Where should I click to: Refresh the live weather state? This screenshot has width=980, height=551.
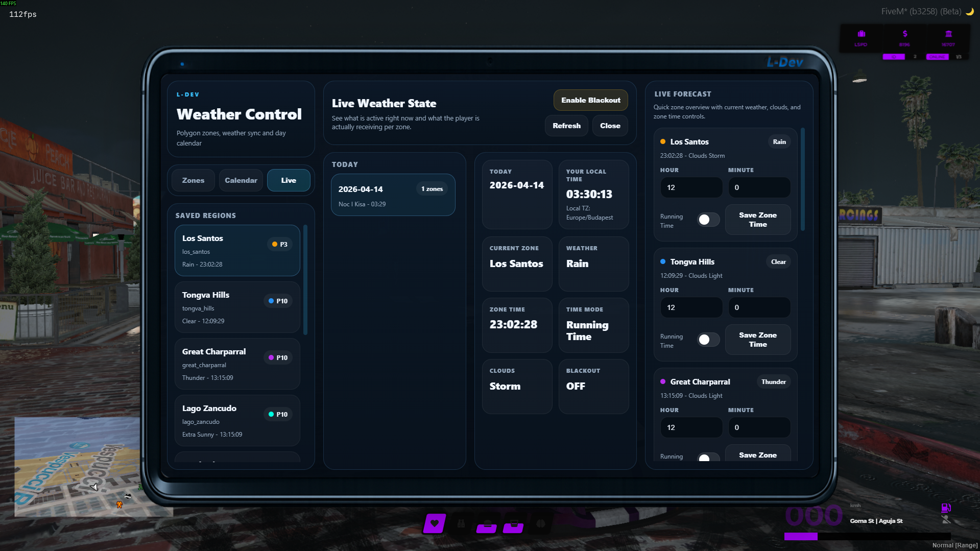pos(566,126)
